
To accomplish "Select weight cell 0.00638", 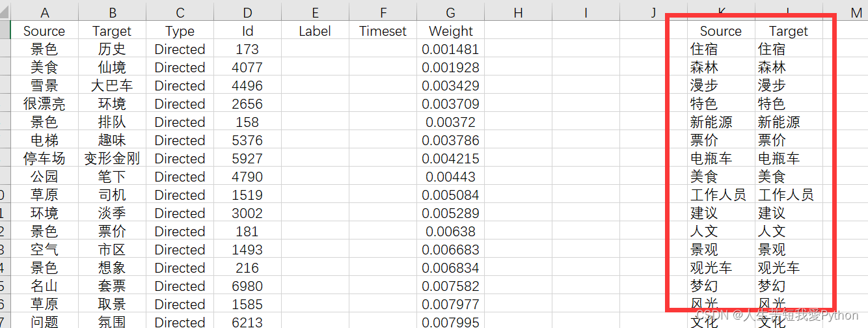I will coord(450,231).
